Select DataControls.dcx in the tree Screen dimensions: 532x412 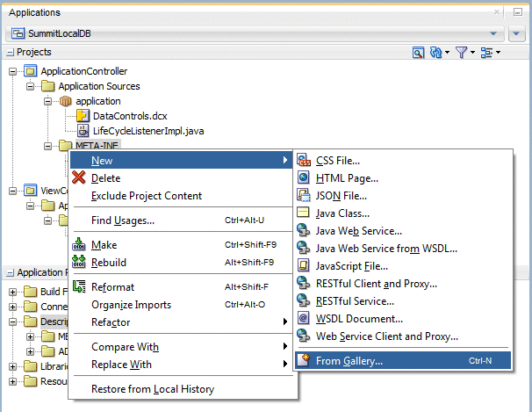point(130,116)
